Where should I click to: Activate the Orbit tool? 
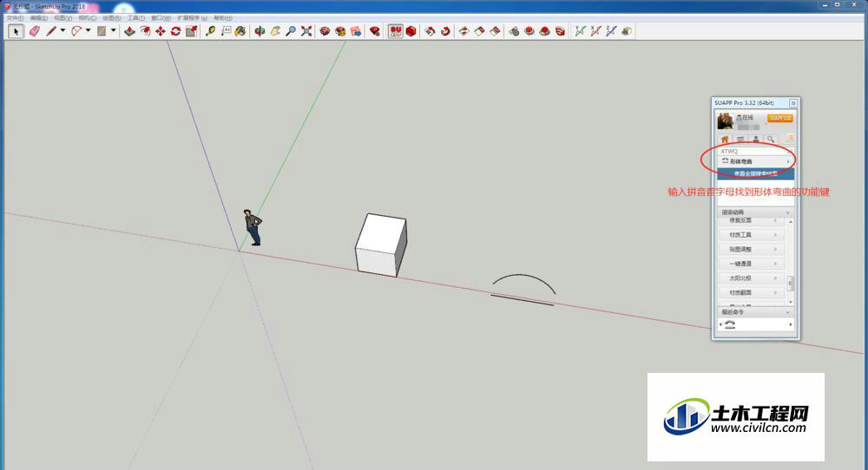click(x=260, y=31)
